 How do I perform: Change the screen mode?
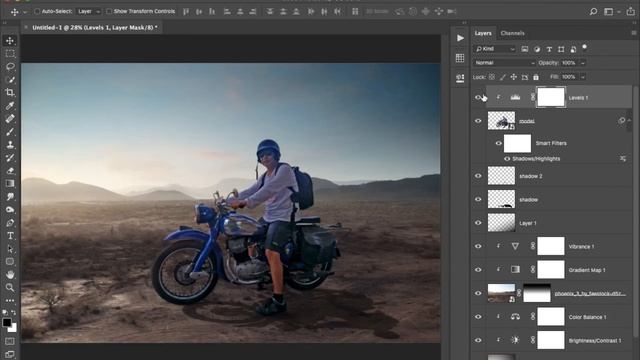coord(10,354)
